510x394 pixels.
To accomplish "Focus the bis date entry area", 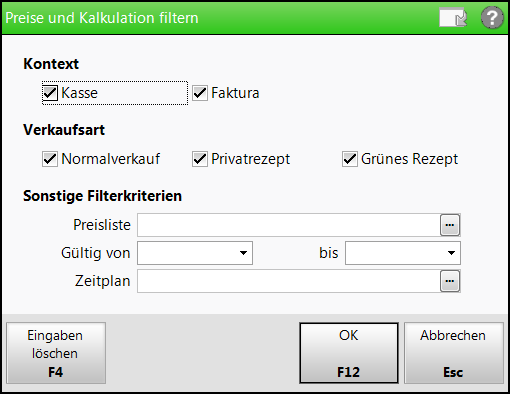I will tap(395, 253).
